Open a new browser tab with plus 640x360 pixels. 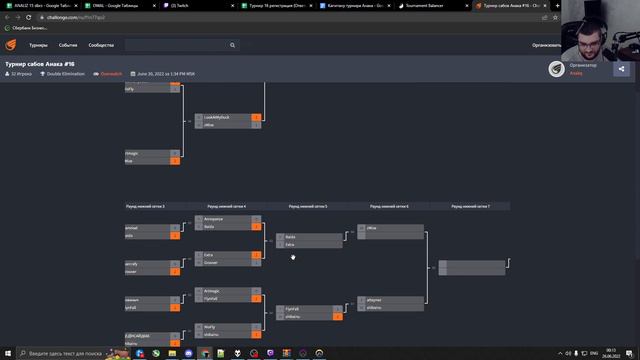[x=557, y=6]
